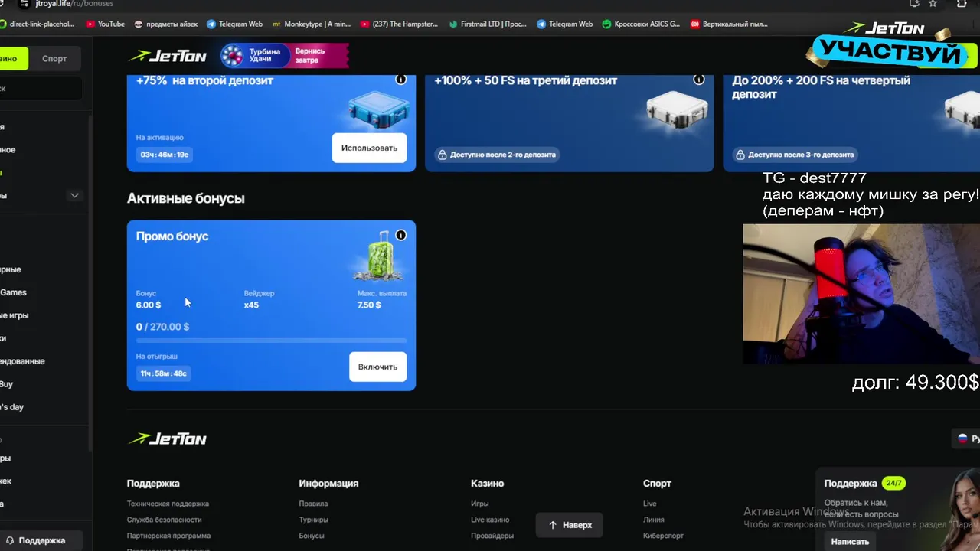
Task: Open the Monkeytype bookmark
Action: click(x=311, y=24)
